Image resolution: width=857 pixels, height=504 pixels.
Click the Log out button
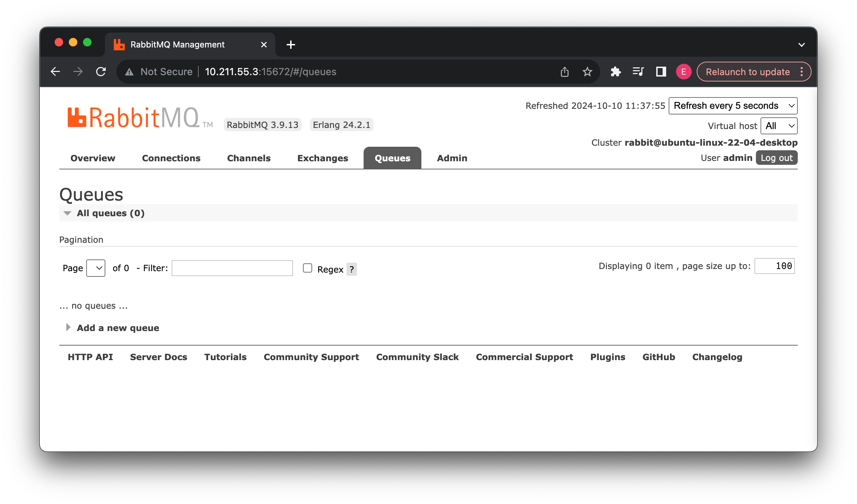(x=776, y=158)
